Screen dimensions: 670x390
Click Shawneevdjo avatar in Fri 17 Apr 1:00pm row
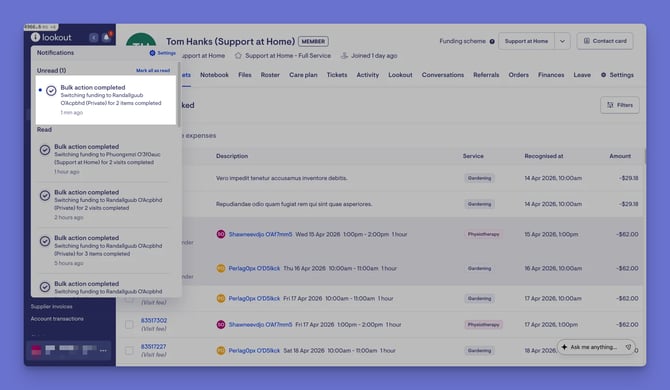[x=220, y=324]
